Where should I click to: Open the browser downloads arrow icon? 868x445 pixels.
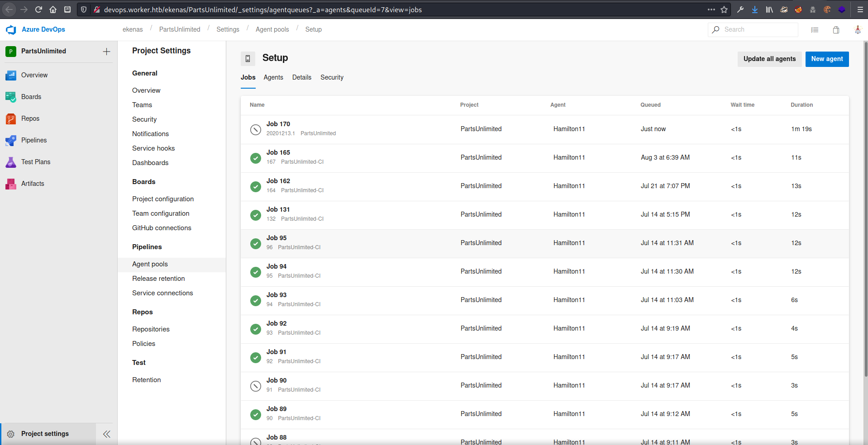pyautogui.click(x=755, y=9)
